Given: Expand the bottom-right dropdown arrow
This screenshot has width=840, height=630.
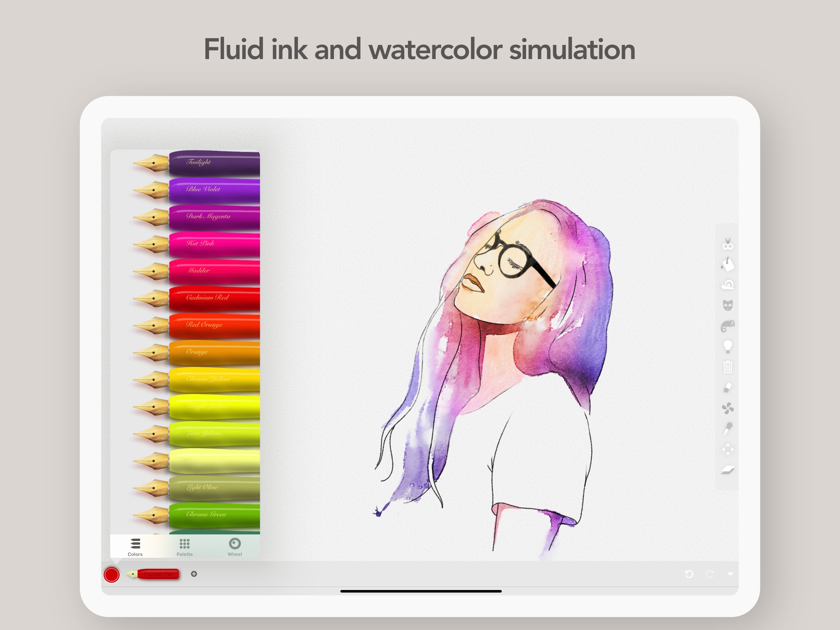Looking at the screenshot, I should pos(730,574).
